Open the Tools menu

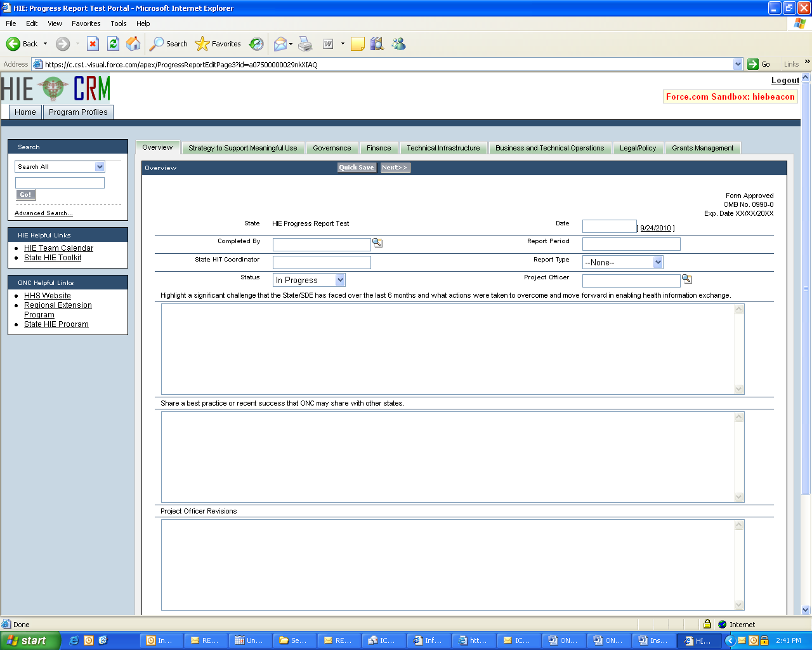point(119,23)
